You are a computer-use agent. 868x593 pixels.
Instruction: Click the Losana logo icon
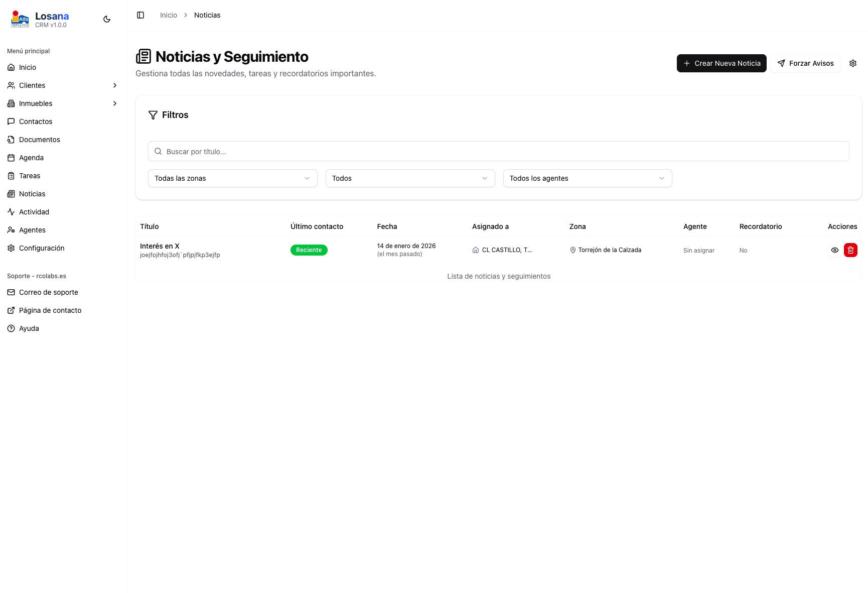click(20, 19)
